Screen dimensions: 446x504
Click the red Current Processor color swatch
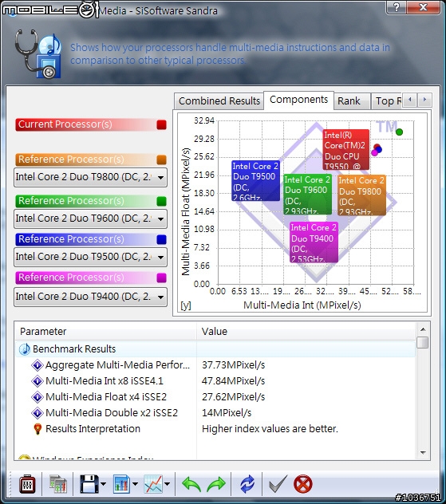click(x=161, y=124)
